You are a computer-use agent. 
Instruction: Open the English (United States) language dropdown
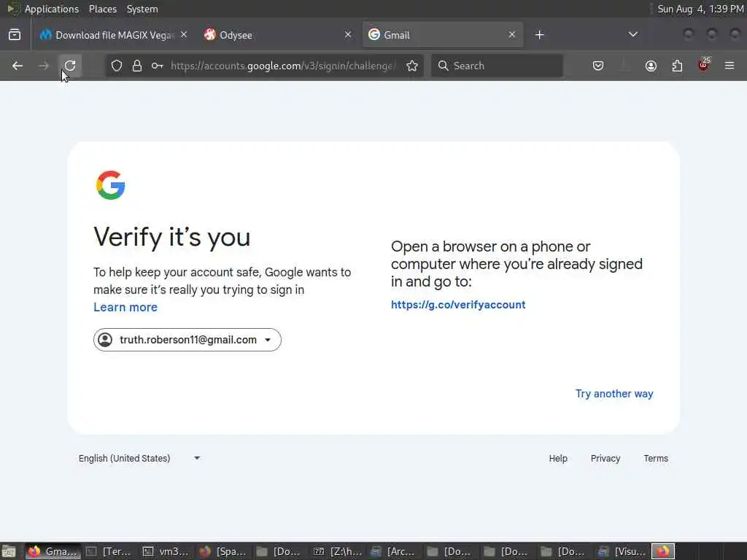(x=139, y=458)
